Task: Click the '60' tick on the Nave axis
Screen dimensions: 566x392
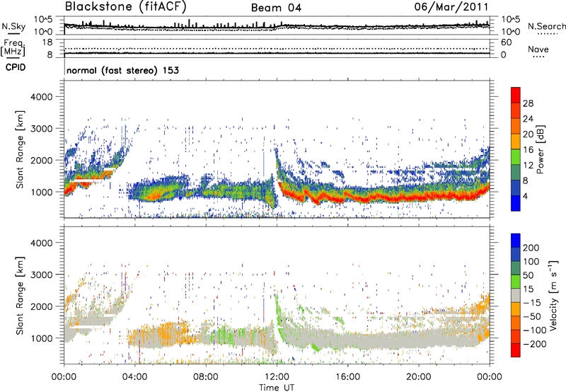Action: tap(506, 42)
